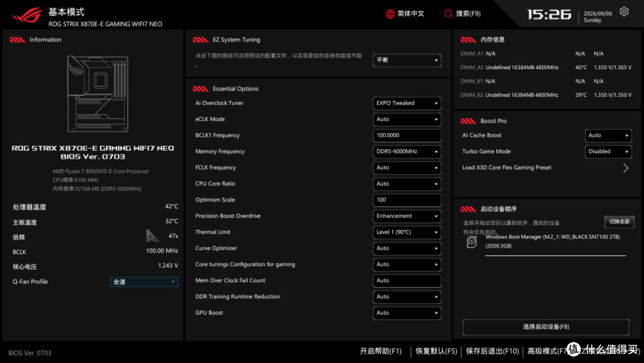The width and height of the screenshot is (644, 363).
Task: Click Optimism Scale input field
Action: pyautogui.click(x=407, y=200)
